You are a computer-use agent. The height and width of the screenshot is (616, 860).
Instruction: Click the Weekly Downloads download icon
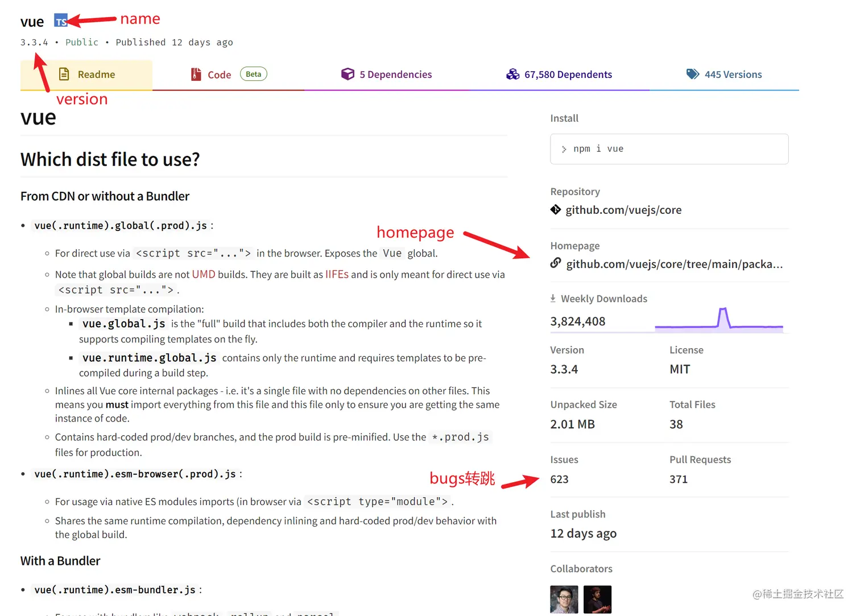[x=553, y=298]
